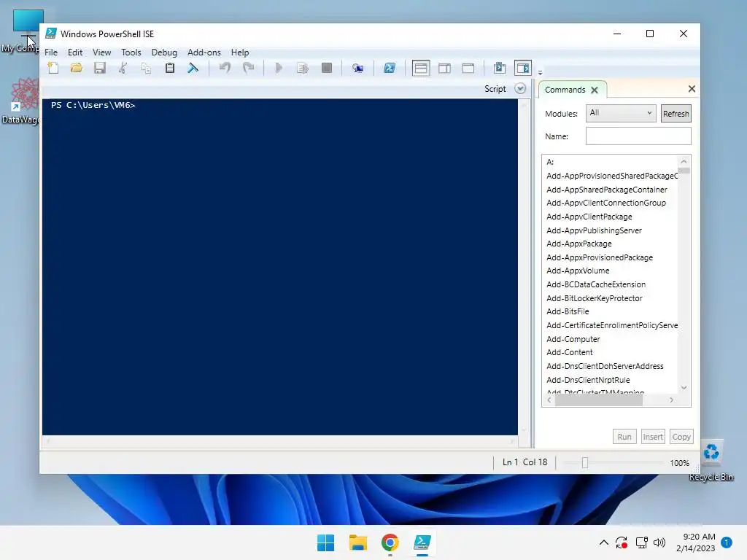Viewport: 747px width, 560px height.
Task: Open the View menu
Action: coord(101,52)
